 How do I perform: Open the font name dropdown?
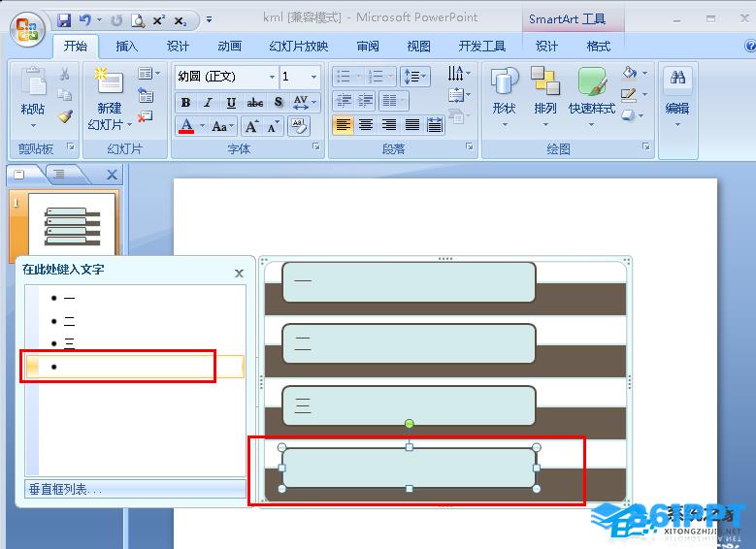[x=272, y=77]
